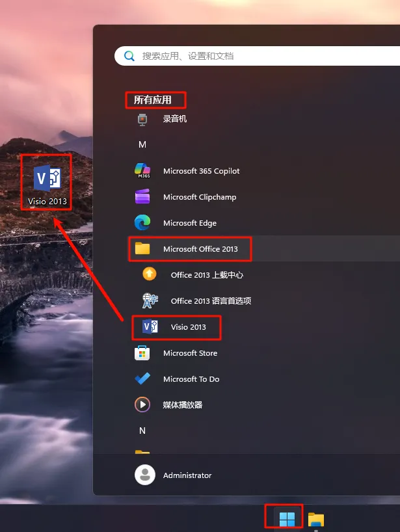Image resolution: width=400 pixels, height=532 pixels.
Task: Click the Office 2013 language preferences icon
Action: pyautogui.click(x=150, y=300)
